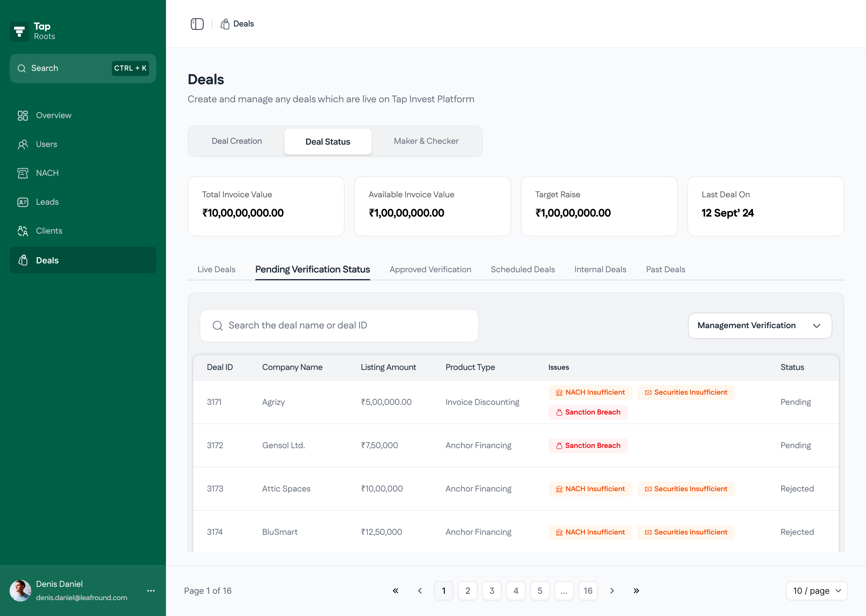Click the NACH icon in sidebar
This screenshot has height=616, width=866.
pyautogui.click(x=23, y=173)
